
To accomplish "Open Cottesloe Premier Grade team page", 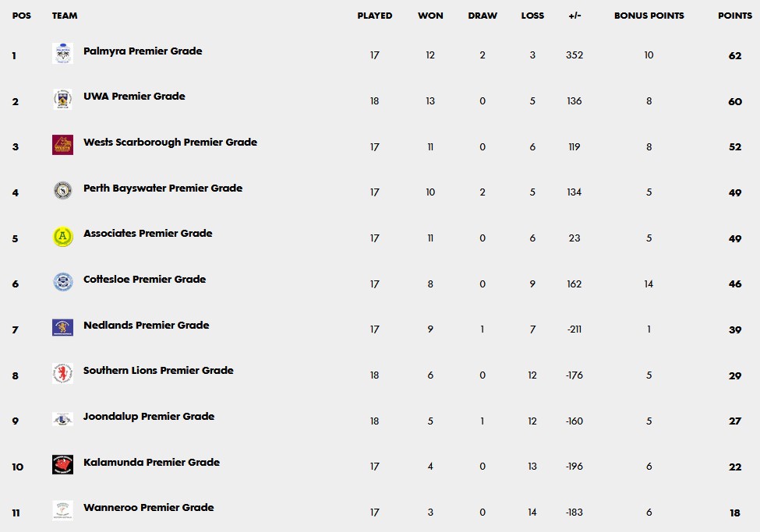I will 144,279.
